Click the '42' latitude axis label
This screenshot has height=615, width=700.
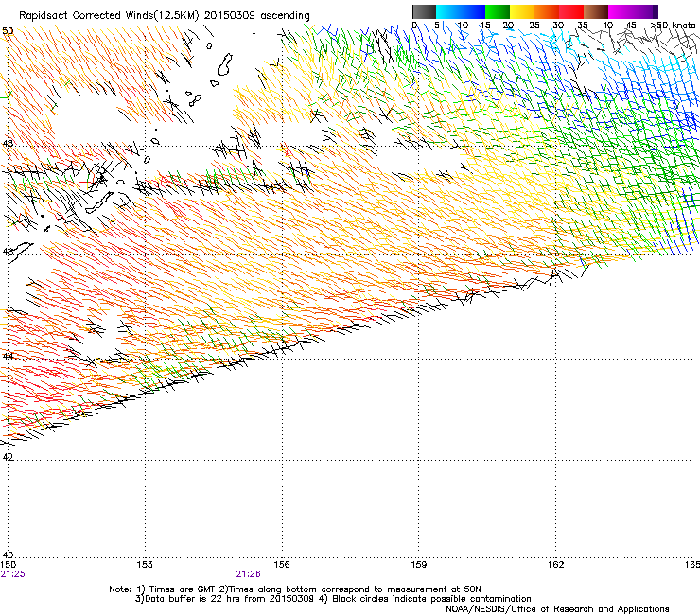pyautogui.click(x=8, y=457)
